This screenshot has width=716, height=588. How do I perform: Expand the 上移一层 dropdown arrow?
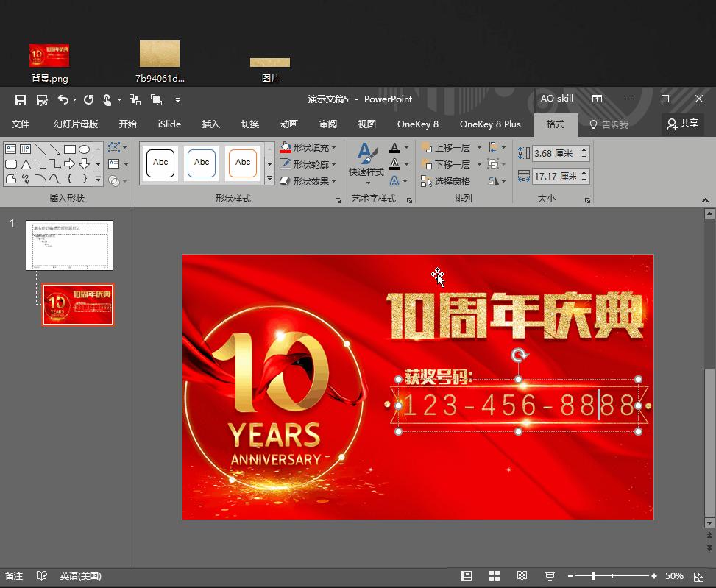tap(480, 146)
